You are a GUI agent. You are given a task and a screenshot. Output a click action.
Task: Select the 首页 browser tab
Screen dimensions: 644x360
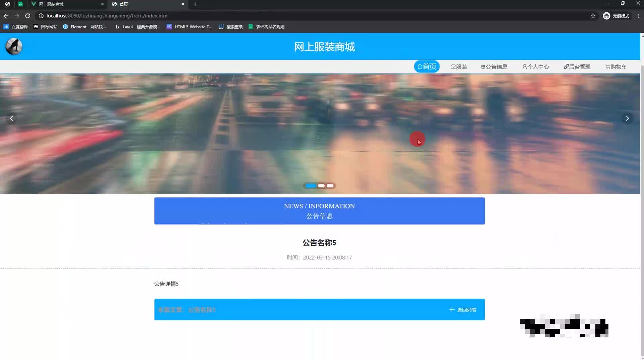(148, 4)
